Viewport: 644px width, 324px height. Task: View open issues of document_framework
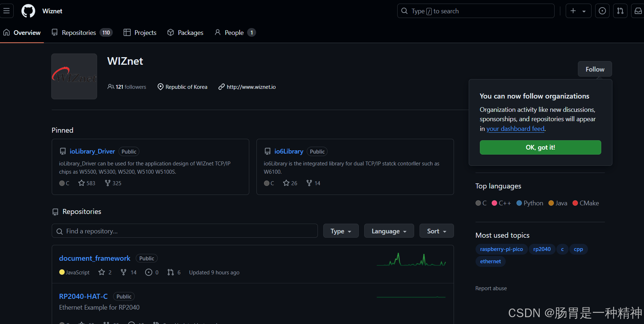point(152,272)
